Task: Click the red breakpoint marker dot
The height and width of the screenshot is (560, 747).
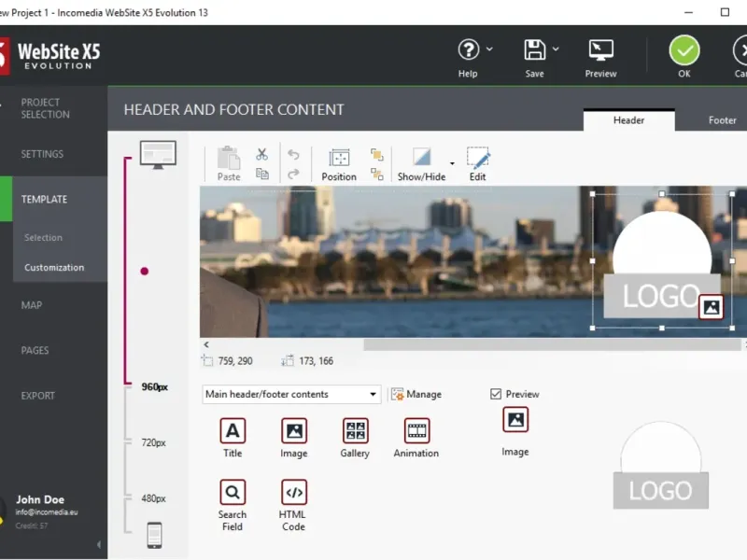Action: click(145, 271)
